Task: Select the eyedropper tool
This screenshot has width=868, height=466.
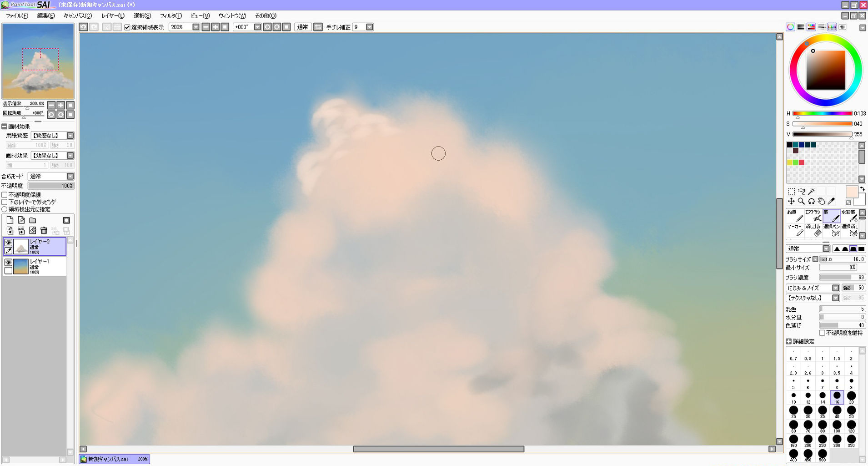Action: (832, 201)
